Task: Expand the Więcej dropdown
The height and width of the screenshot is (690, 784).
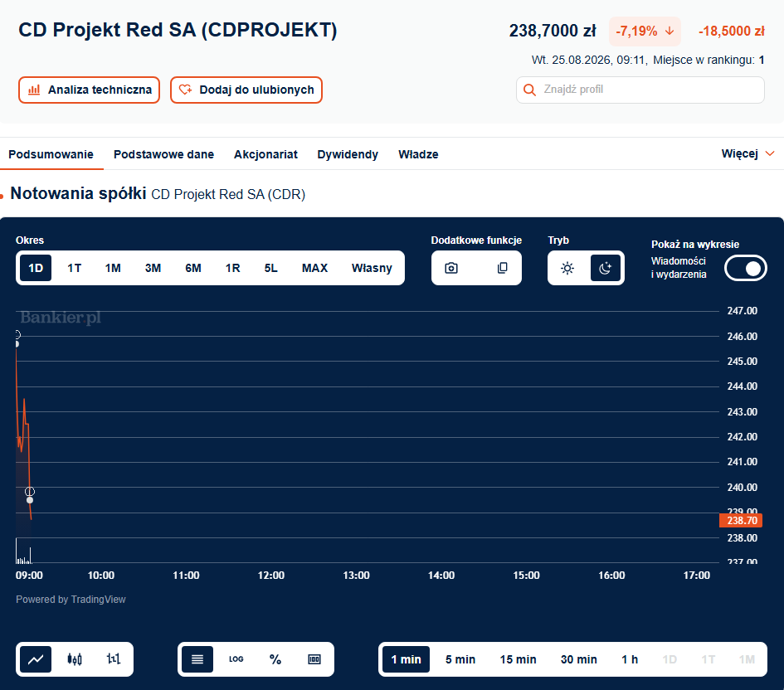Action: coord(747,154)
